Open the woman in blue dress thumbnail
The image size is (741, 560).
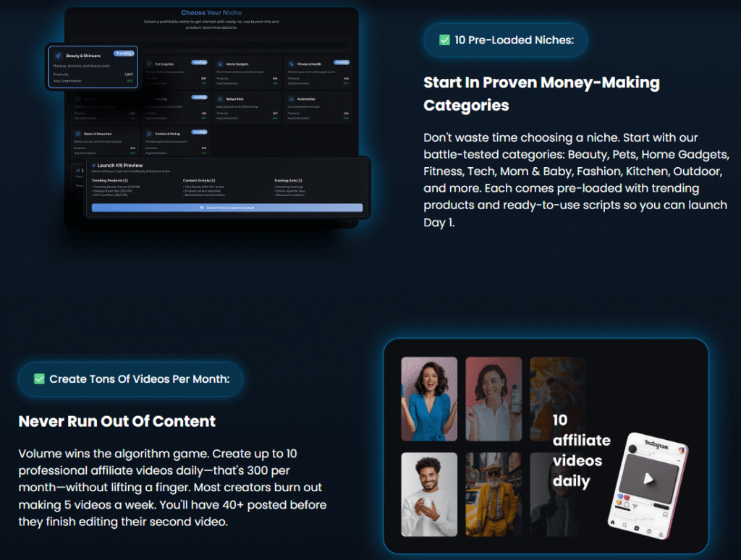[x=429, y=399]
